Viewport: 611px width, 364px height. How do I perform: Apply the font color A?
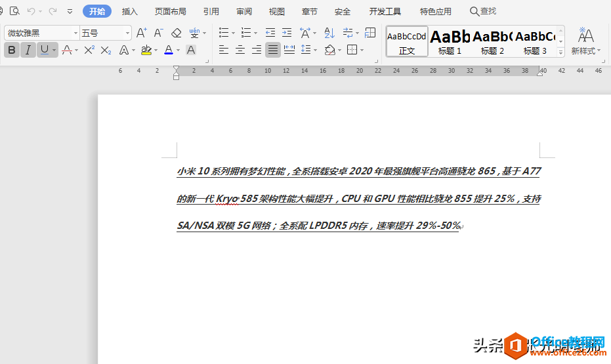[169, 50]
